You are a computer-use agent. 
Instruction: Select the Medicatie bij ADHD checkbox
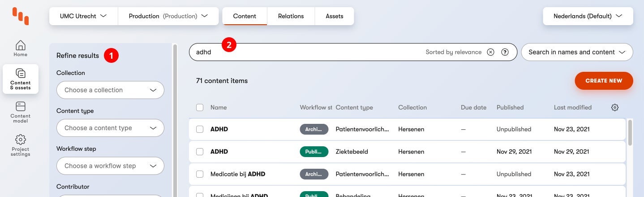pos(200,174)
